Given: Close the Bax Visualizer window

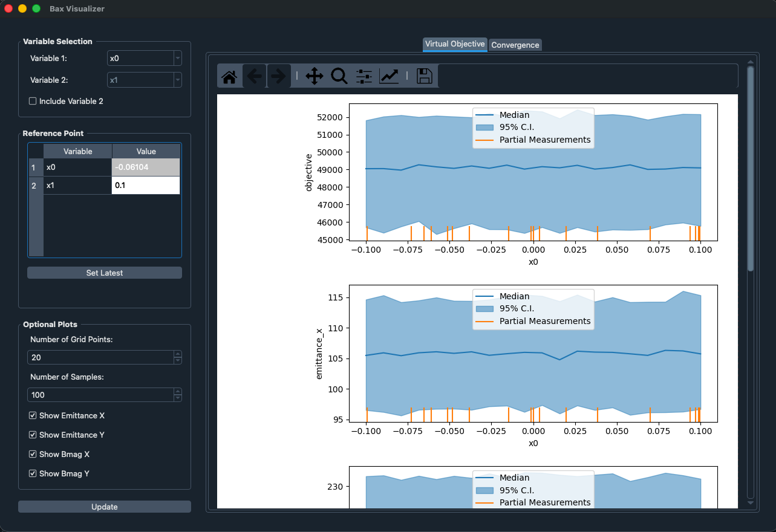Looking at the screenshot, I should [8, 8].
